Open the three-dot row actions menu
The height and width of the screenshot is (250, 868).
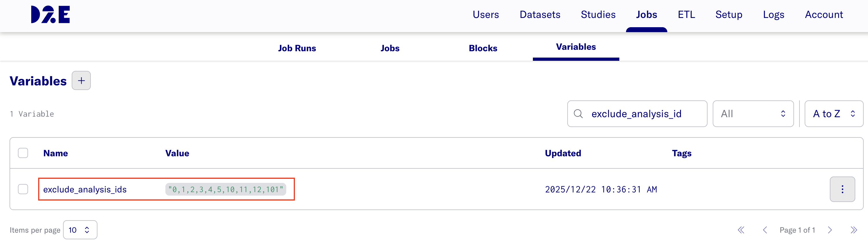(842, 189)
